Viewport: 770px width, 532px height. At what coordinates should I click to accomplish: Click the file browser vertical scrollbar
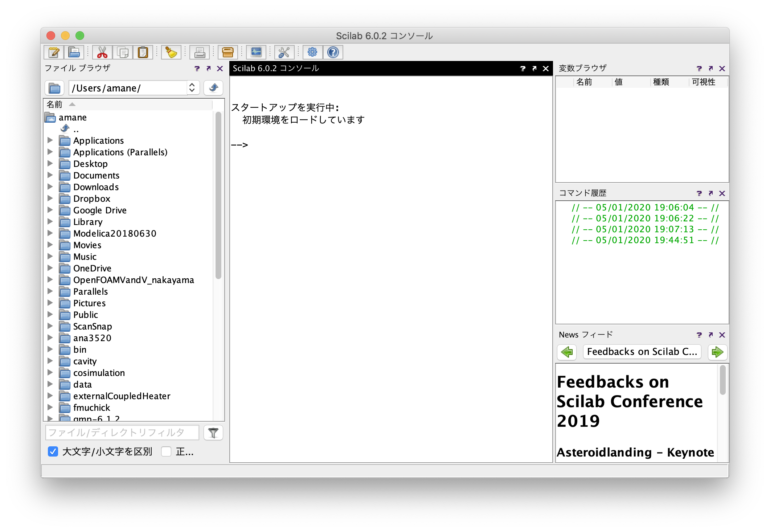pyautogui.click(x=218, y=196)
